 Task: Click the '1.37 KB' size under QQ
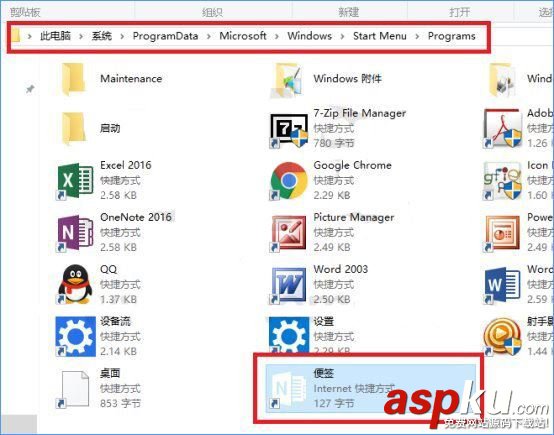(118, 299)
